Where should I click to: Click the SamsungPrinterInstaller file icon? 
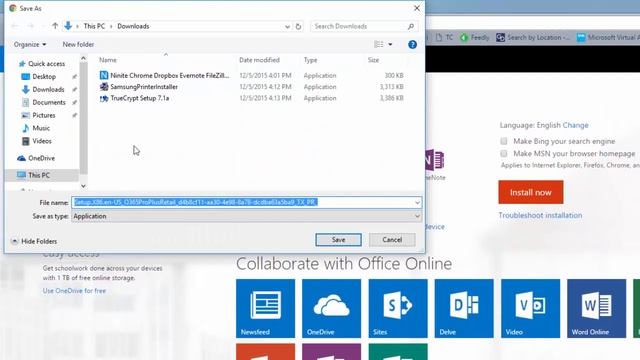tap(104, 87)
